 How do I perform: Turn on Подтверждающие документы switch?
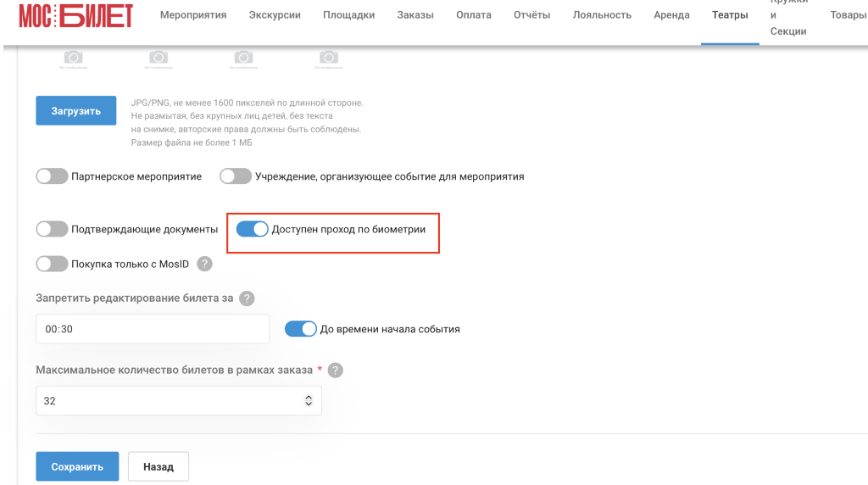click(52, 229)
